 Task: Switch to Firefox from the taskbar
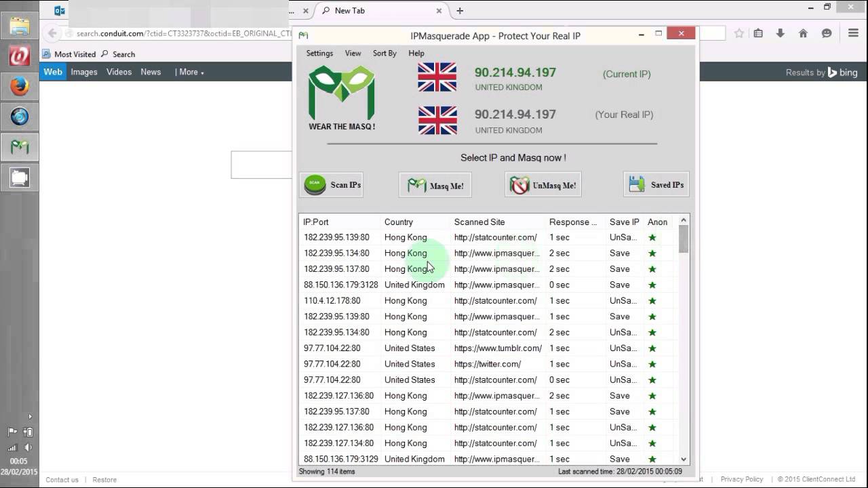pos(20,87)
